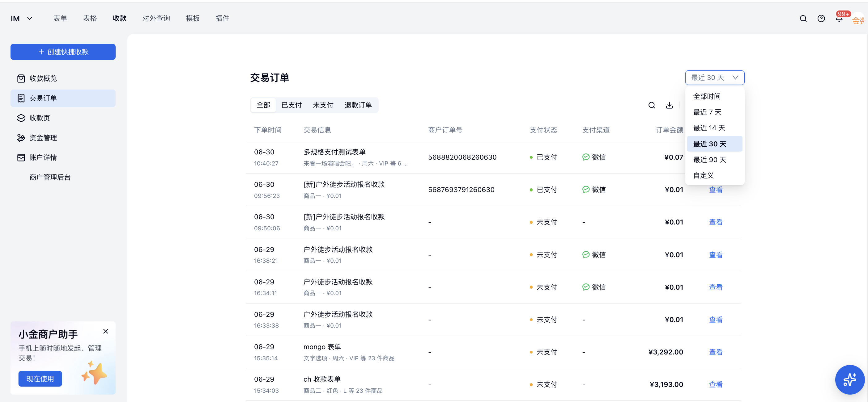Open 商户管理后台 in the sidebar

coord(50,178)
